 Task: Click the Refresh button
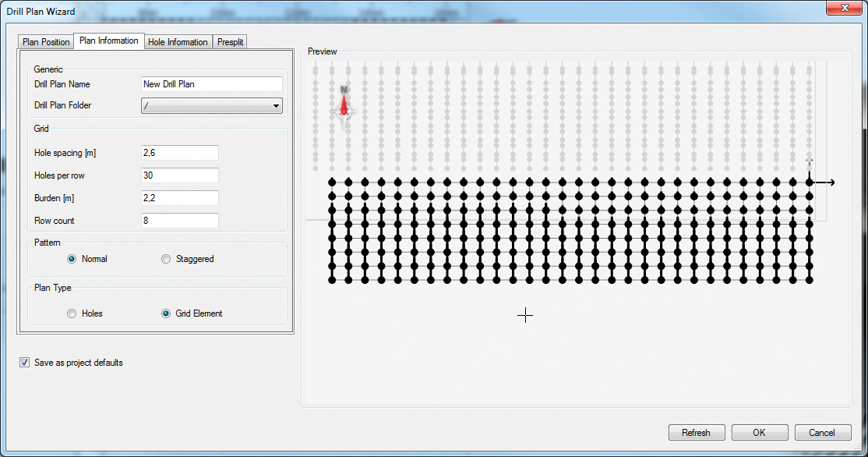[696, 432]
